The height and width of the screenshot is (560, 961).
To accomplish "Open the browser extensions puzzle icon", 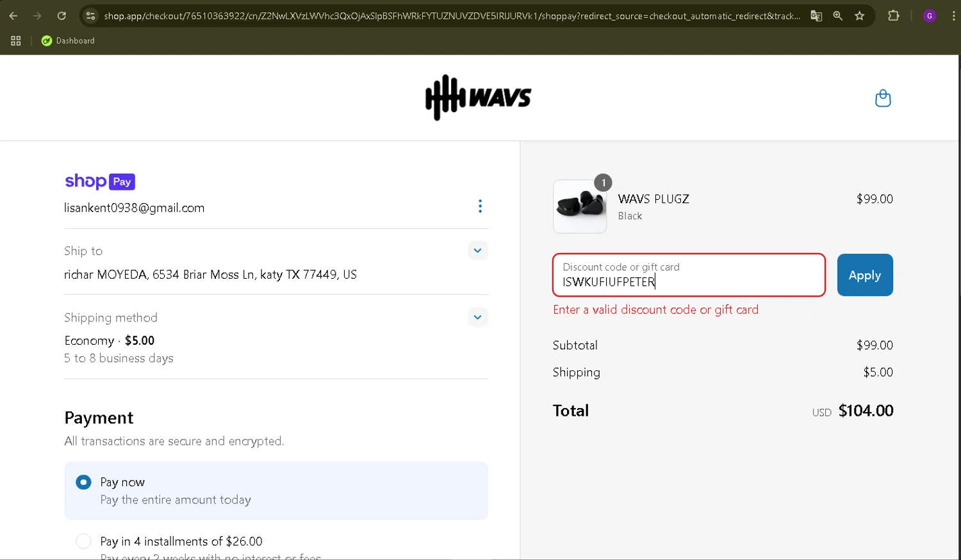I will click(x=894, y=16).
